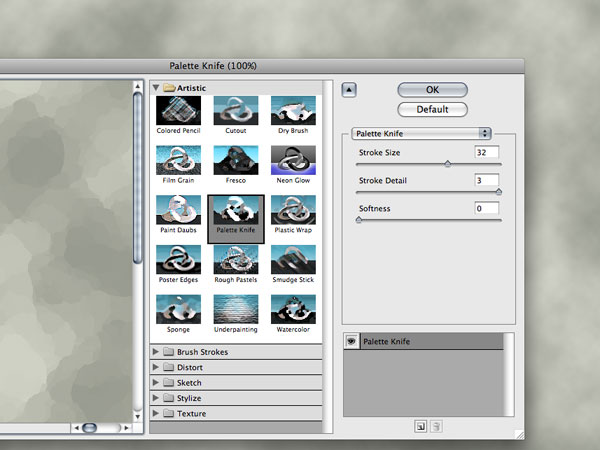Click the Softness slider handle
This screenshot has height=450, width=600.
(x=359, y=220)
